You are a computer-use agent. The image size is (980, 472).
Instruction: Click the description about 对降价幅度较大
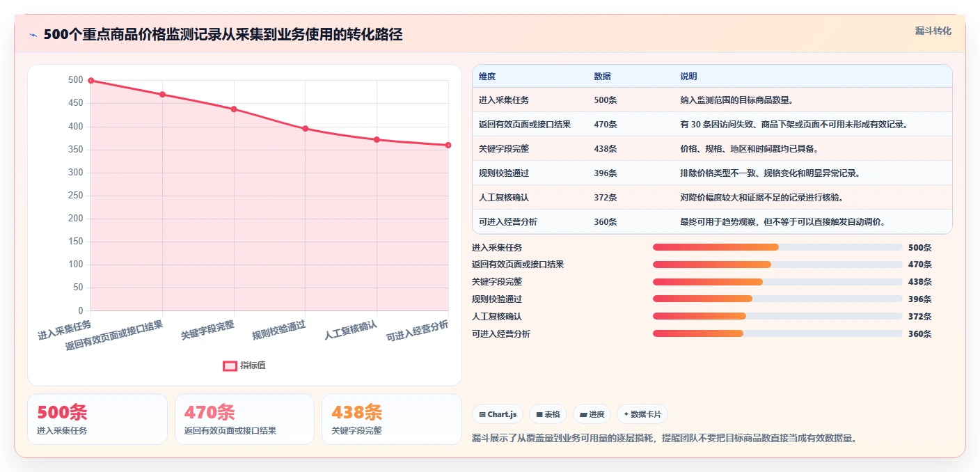coord(764,198)
